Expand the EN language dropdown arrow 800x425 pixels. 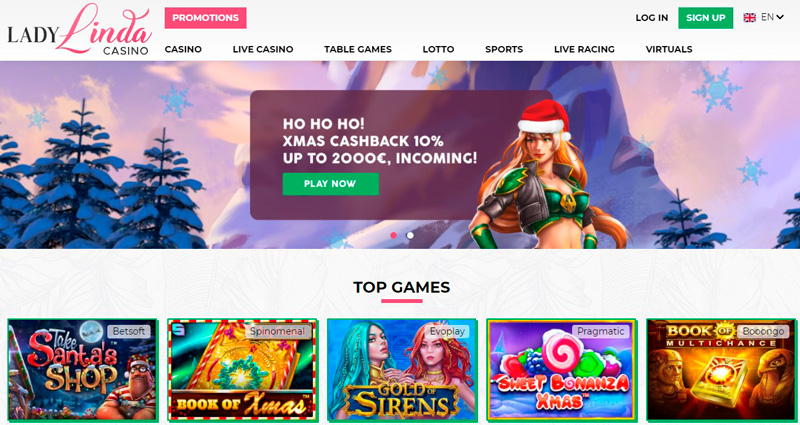click(780, 17)
